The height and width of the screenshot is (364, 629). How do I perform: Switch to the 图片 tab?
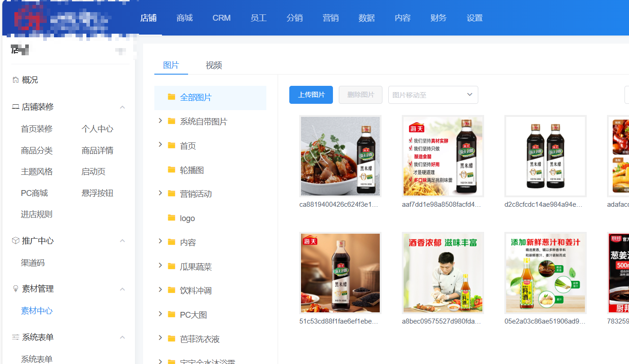click(x=171, y=65)
